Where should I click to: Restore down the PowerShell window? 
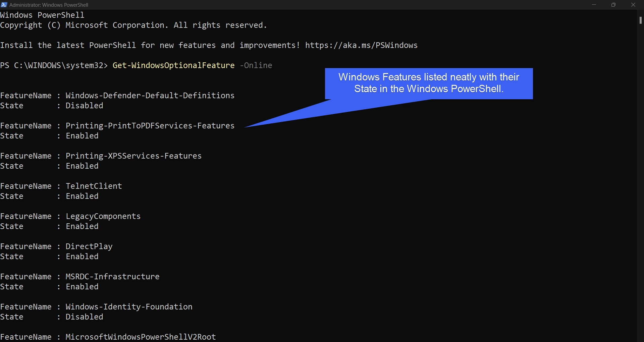613,5
